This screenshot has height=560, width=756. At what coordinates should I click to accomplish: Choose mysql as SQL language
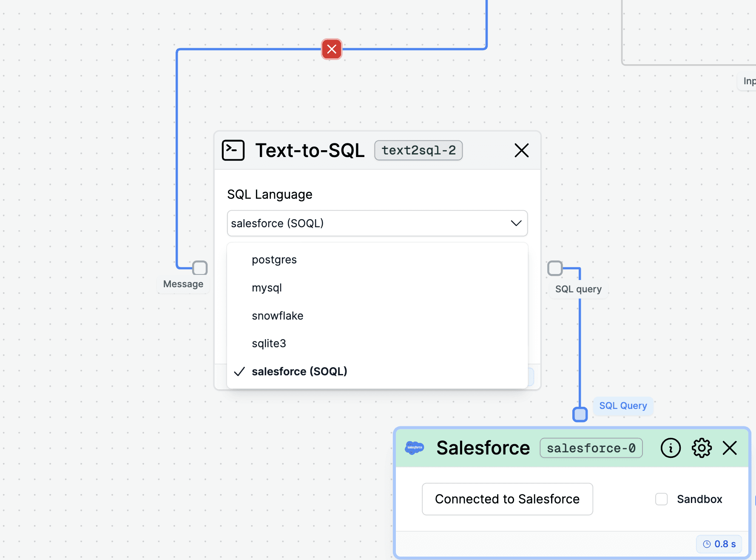pyautogui.click(x=267, y=288)
